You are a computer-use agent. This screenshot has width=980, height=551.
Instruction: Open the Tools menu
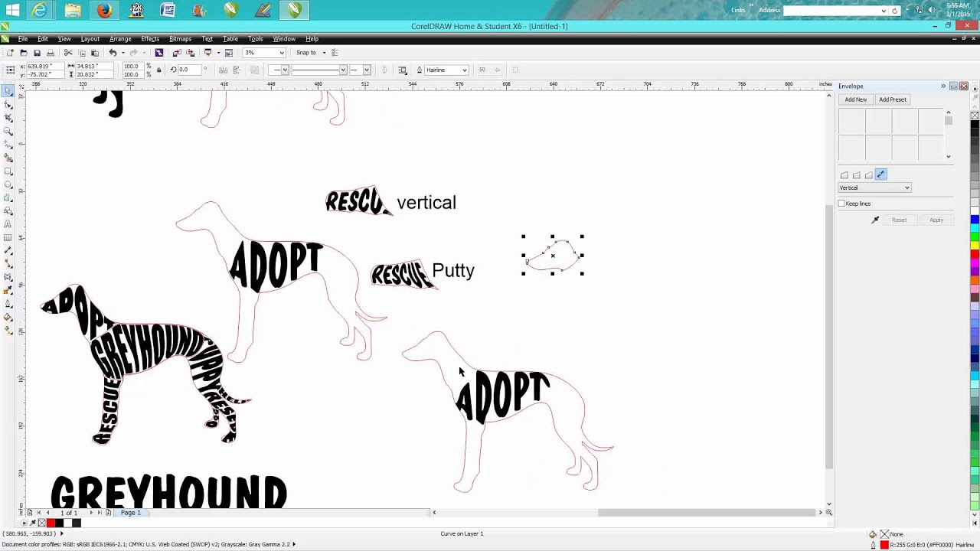point(255,39)
